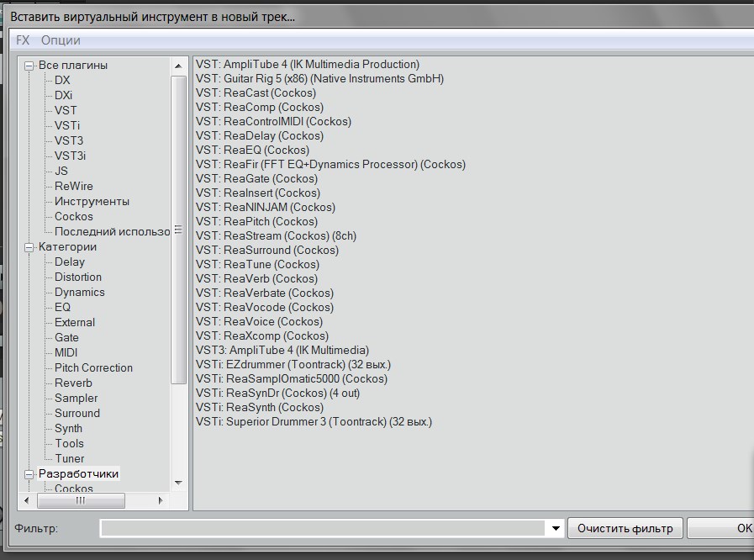Select the Dynamics category
754x560 pixels.
pyautogui.click(x=79, y=293)
